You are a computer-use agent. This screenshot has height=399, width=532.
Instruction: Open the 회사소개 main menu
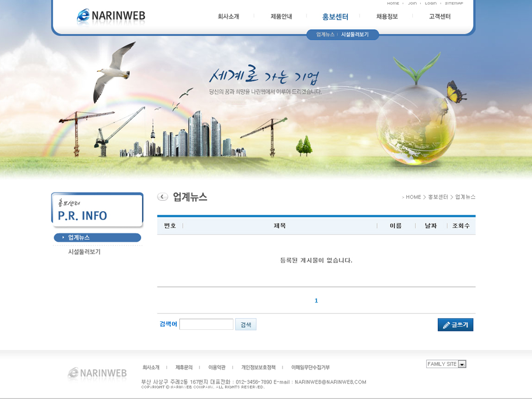click(228, 16)
